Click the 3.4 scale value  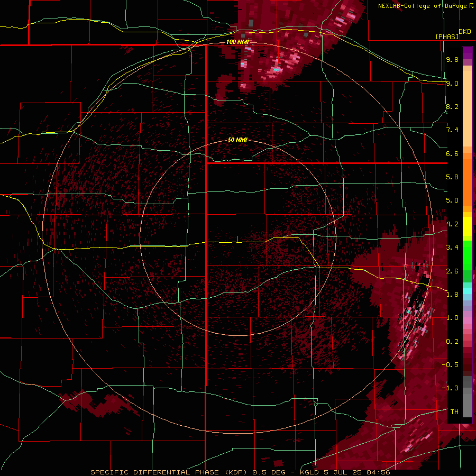tap(452, 248)
